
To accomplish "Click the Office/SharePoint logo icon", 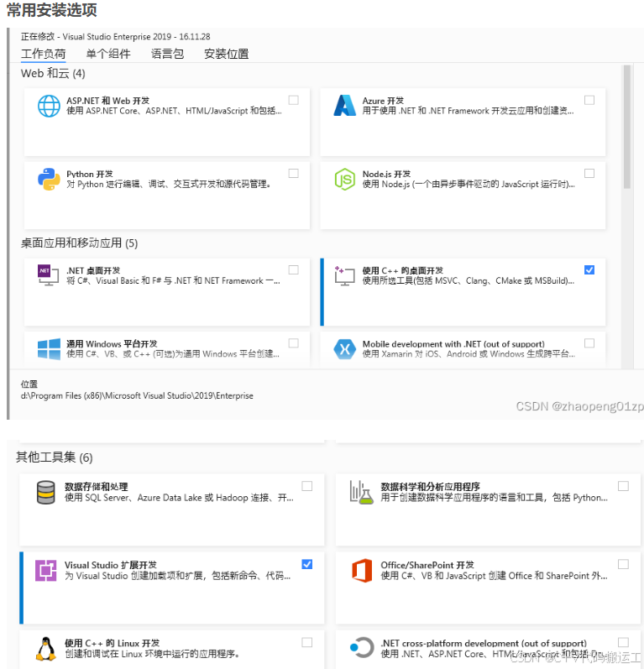I will point(362,571).
